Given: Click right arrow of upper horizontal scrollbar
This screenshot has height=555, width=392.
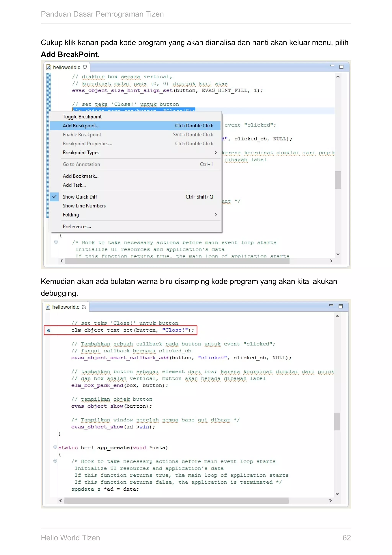Looking at the screenshot, I should pos(331,261).
